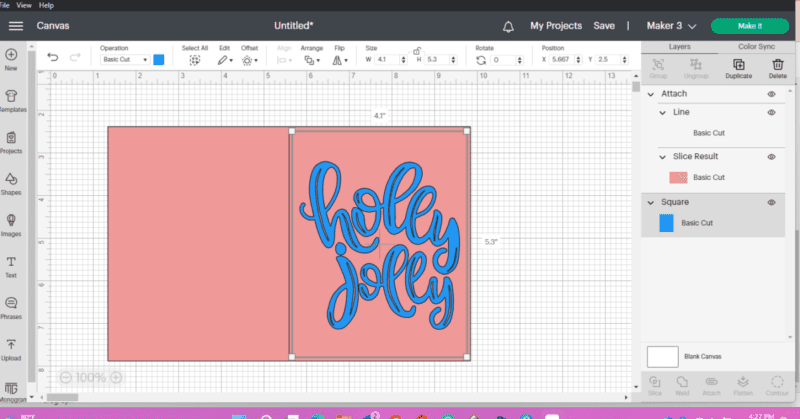Viewport: 800px width, 419px height.
Task: Hide the Line layer
Action: 771,112
